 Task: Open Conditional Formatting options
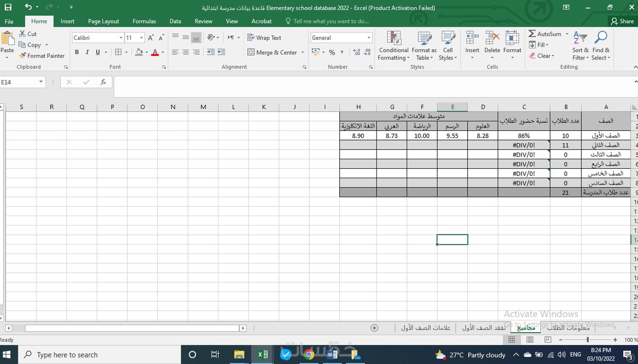point(394,45)
